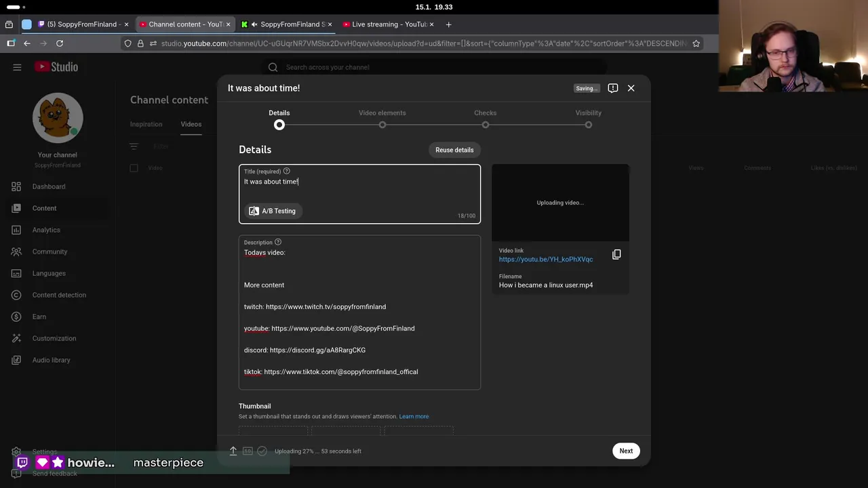Viewport: 868px width, 488px height.
Task: Click the filename How i became a linux user.mp4
Action: (546, 285)
